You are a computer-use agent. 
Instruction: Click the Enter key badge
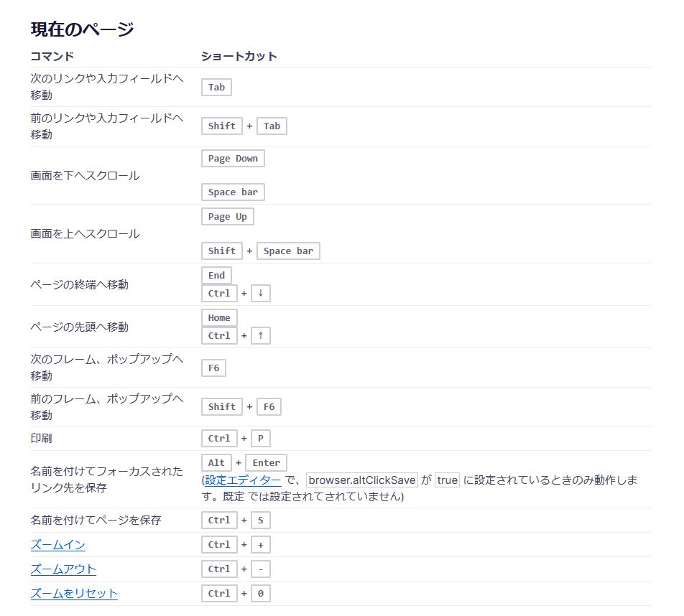[266, 463]
